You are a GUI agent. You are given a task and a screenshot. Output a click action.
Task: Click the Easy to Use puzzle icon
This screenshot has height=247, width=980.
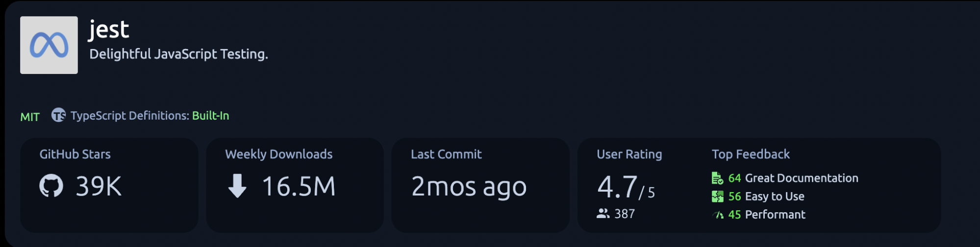717,197
